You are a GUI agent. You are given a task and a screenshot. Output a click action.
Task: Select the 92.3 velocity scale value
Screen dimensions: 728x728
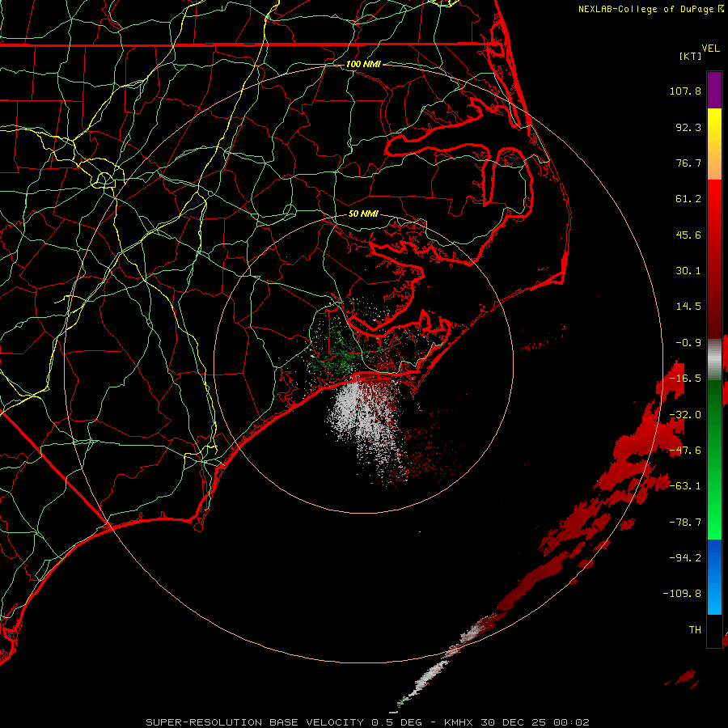[688, 127]
